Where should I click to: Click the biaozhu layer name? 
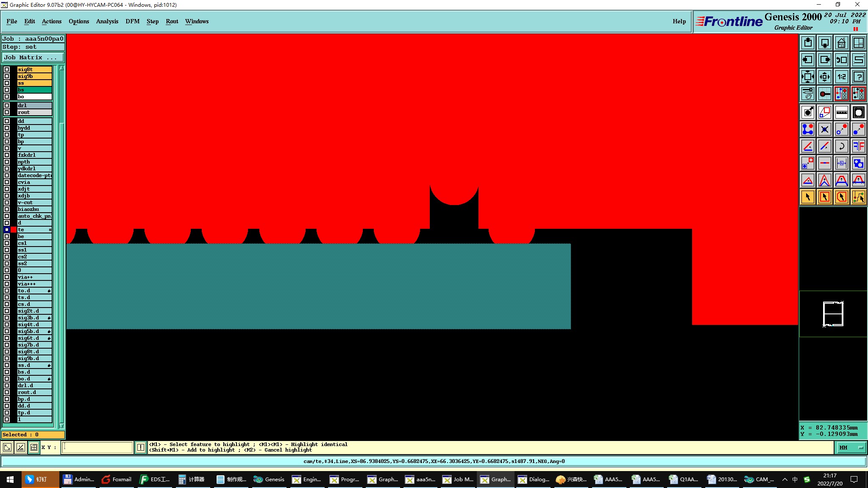pos(34,209)
